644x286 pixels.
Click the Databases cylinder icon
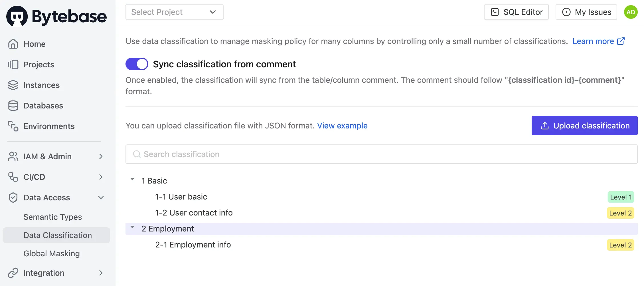click(13, 106)
